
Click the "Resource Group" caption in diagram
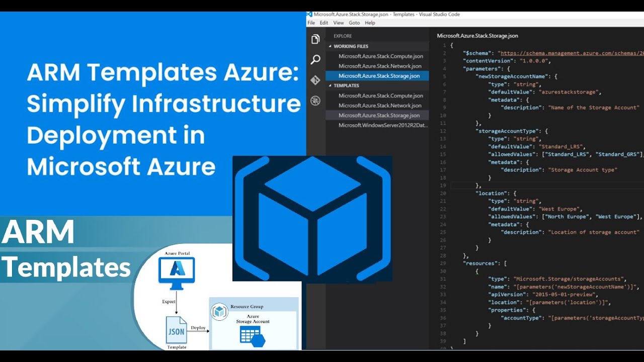[247, 307]
